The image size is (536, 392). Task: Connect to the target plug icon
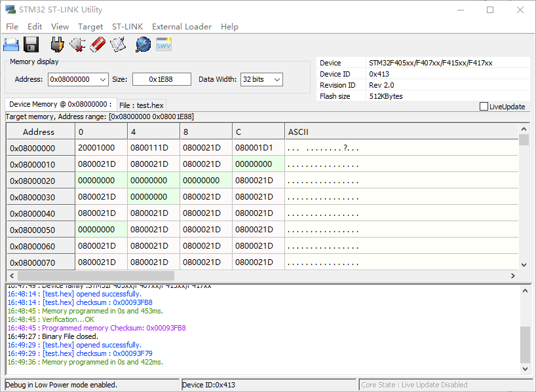coord(57,45)
